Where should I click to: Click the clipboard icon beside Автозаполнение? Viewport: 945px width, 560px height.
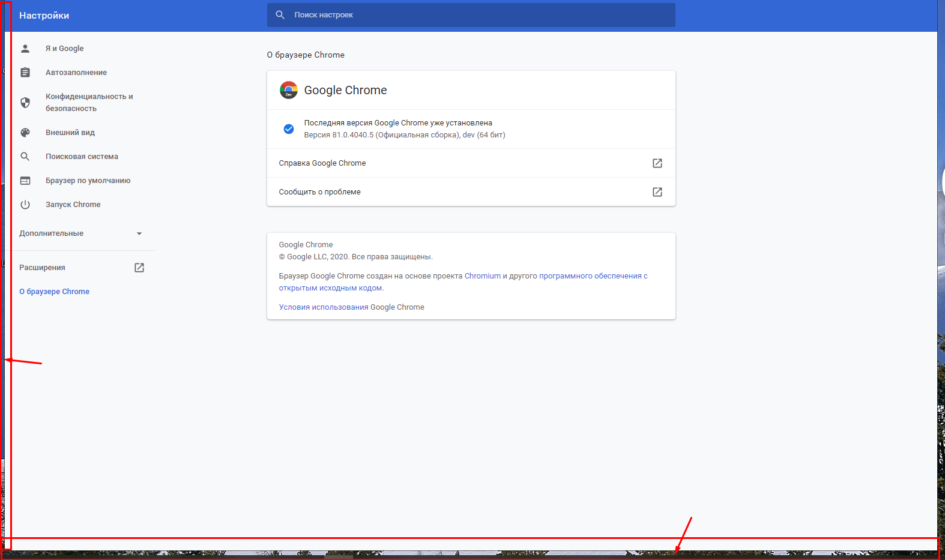25,73
